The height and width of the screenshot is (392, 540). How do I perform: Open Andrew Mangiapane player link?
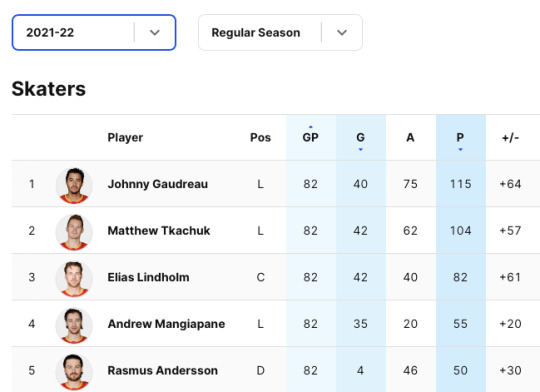pos(166,324)
